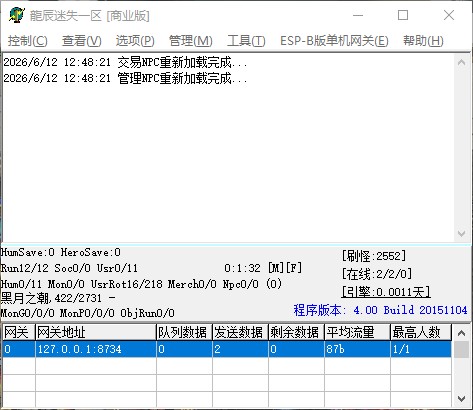473x410 pixels.
Task: Click the [刷怪:2552] status label
Action: [x=374, y=256]
